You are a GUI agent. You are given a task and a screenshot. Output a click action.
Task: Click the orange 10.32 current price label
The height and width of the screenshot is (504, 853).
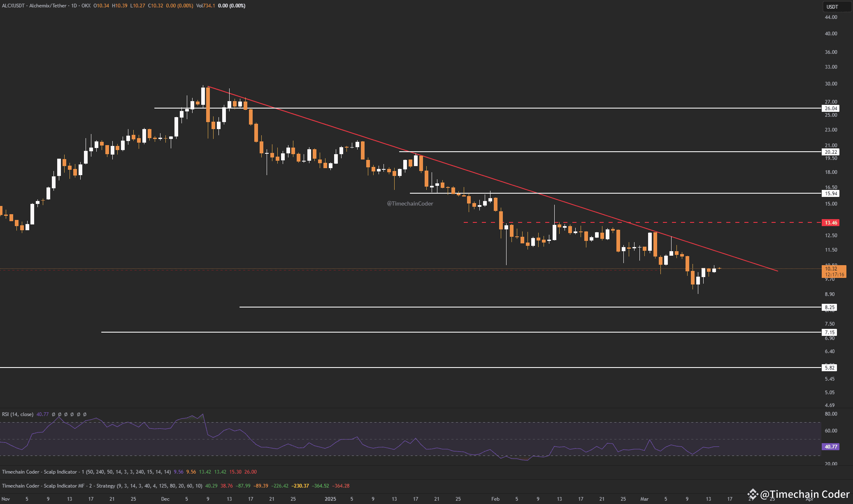[x=834, y=271]
